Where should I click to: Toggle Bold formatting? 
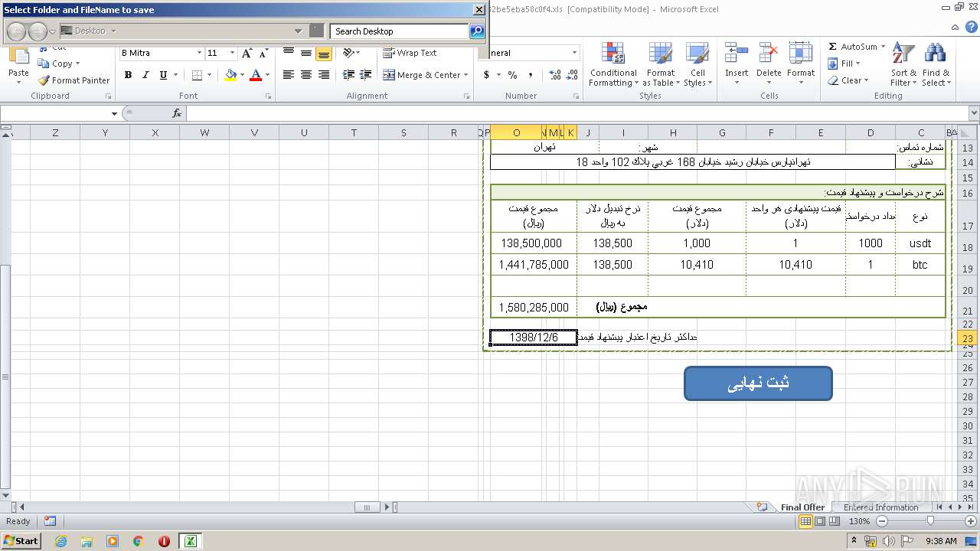pyautogui.click(x=128, y=75)
